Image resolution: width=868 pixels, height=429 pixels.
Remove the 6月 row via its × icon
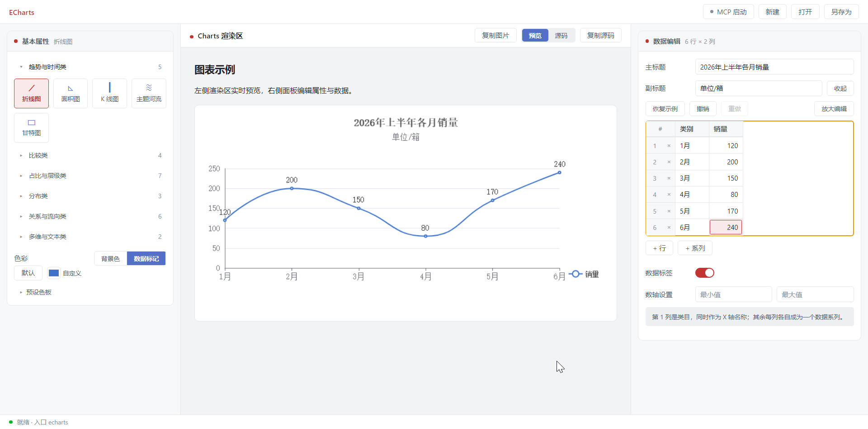[x=669, y=228]
